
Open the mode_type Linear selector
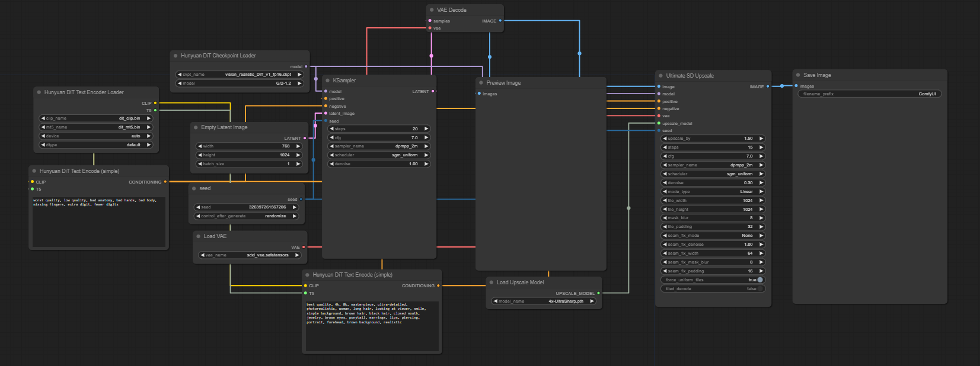[713, 192]
